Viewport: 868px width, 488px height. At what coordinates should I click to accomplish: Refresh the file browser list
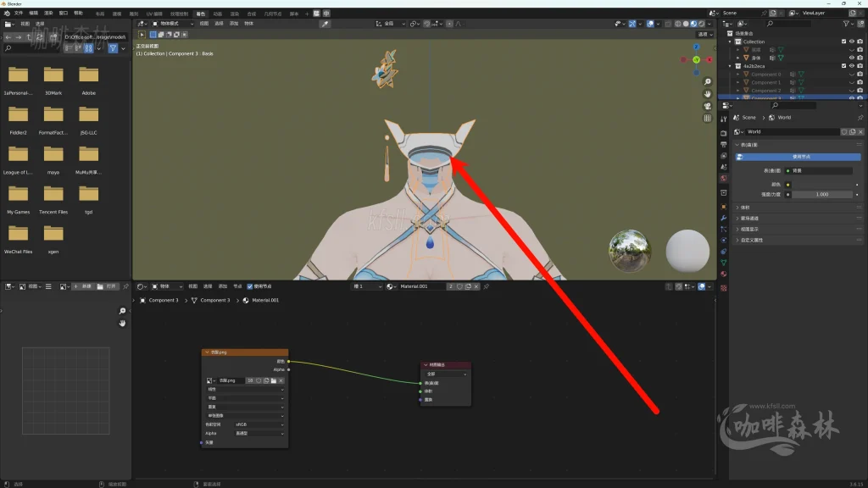[39, 37]
